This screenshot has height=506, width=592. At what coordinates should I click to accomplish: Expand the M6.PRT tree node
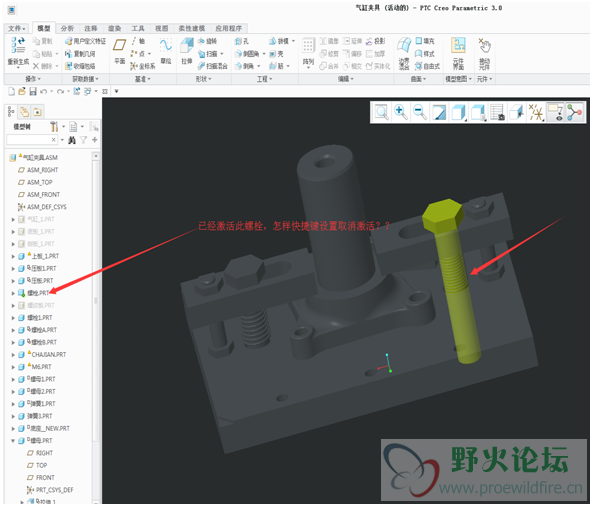click(13, 367)
